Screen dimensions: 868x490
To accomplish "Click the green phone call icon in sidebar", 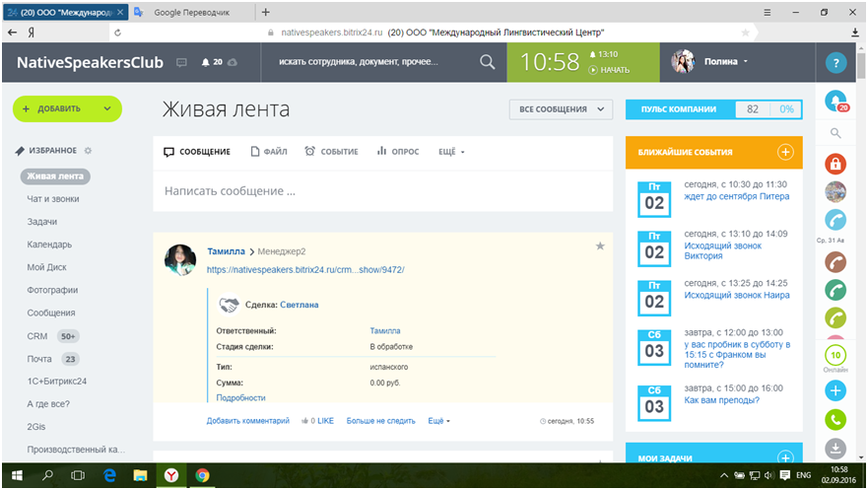I will [x=835, y=420].
